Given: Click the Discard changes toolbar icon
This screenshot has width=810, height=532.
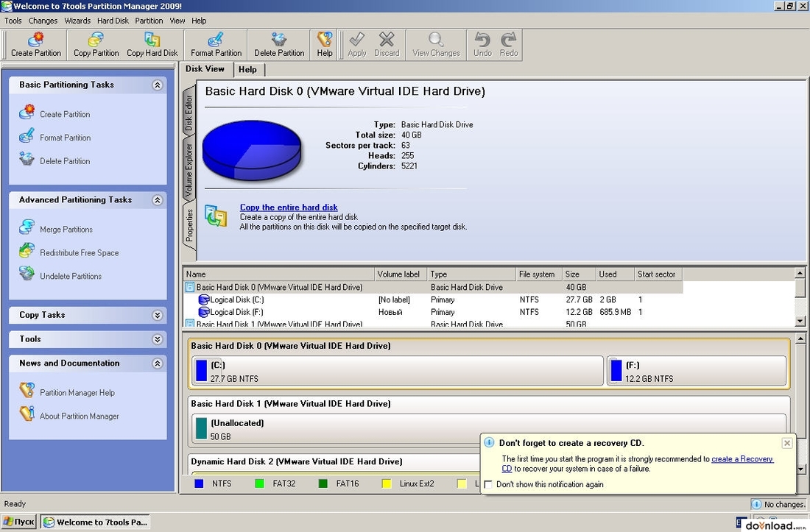Looking at the screenshot, I should click(x=387, y=40).
